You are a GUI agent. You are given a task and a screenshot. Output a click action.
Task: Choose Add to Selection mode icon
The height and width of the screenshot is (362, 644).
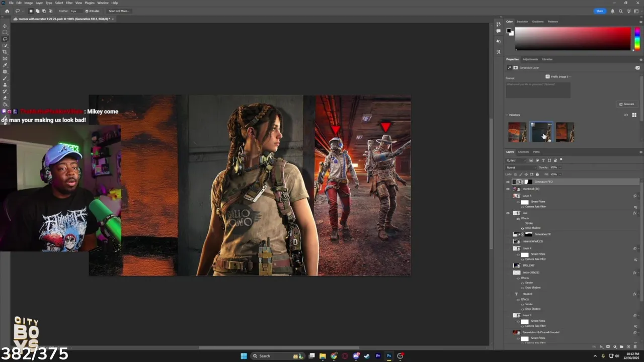pyautogui.click(x=37, y=11)
